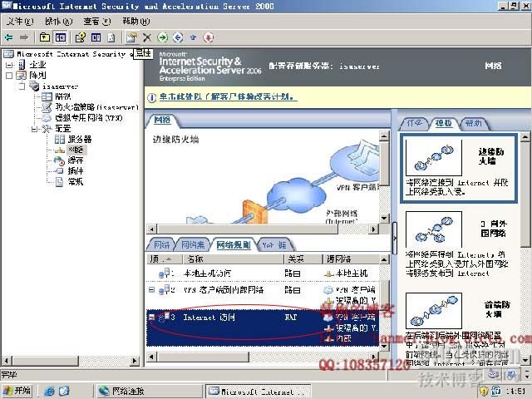Select the 本地主机访问 rule row
Image resolution: width=532 pixels, height=399 pixels.
[x=263, y=273]
